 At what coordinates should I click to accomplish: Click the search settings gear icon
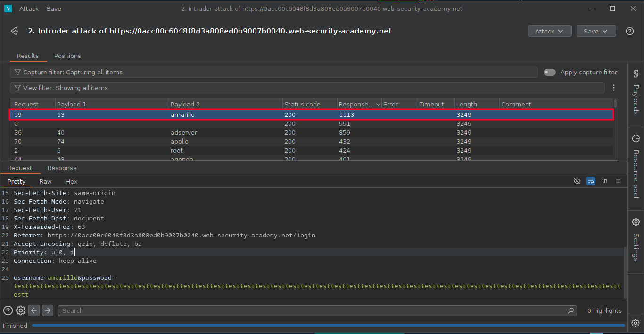[x=21, y=310]
